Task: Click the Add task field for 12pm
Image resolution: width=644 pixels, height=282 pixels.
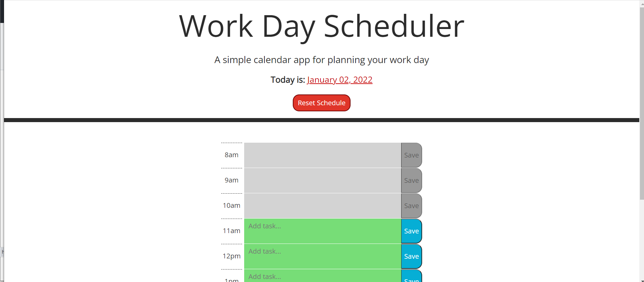Action: tap(321, 256)
